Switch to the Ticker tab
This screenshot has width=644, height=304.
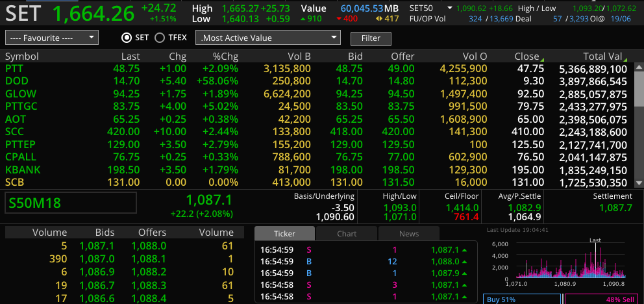coord(284,233)
